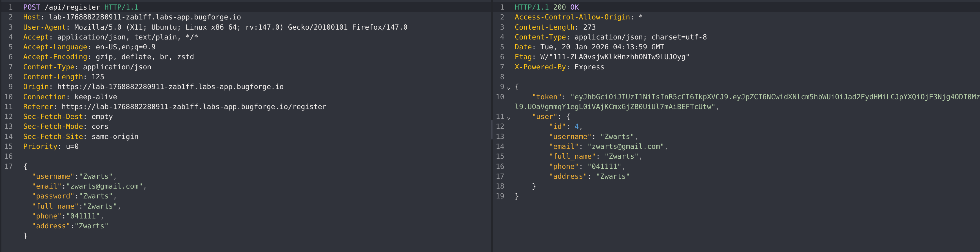Click the Origin URL in the request
The image size is (980, 252).
170,87
